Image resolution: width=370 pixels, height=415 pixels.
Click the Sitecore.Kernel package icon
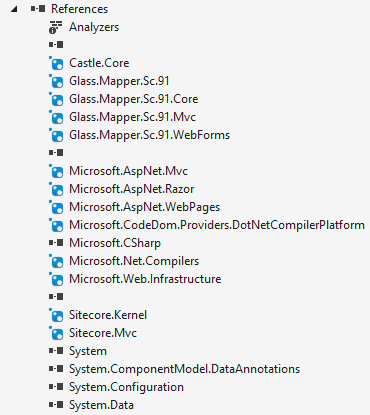(x=56, y=315)
